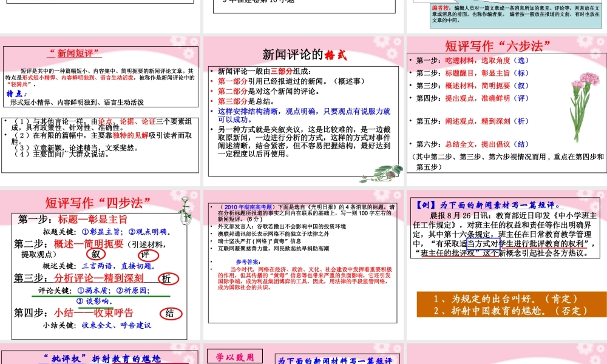This screenshot has height=364, width=607.
Task: Click the note 其中第二步、第三步、第六步视情况而用
Action: pyautogui.click(x=507, y=162)
